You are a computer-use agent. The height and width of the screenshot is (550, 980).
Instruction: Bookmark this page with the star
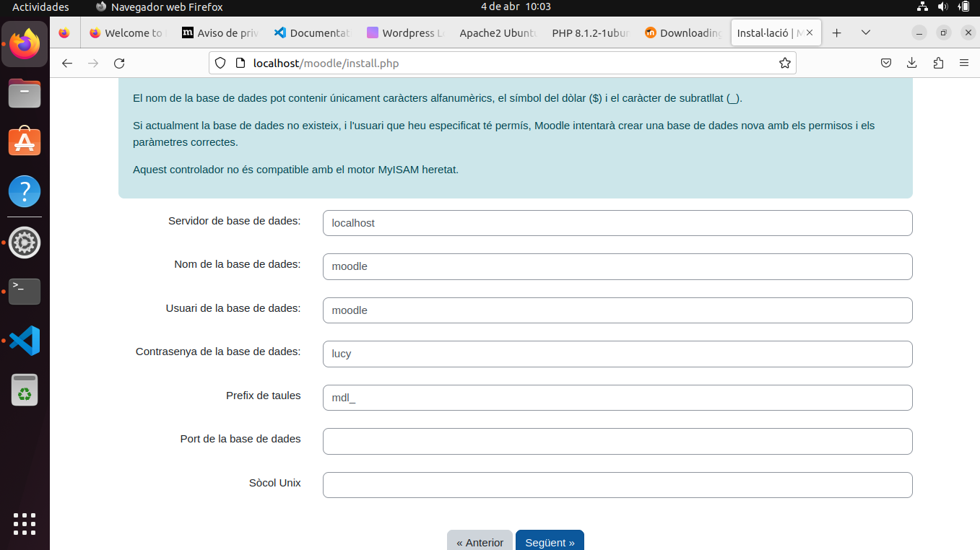(785, 63)
